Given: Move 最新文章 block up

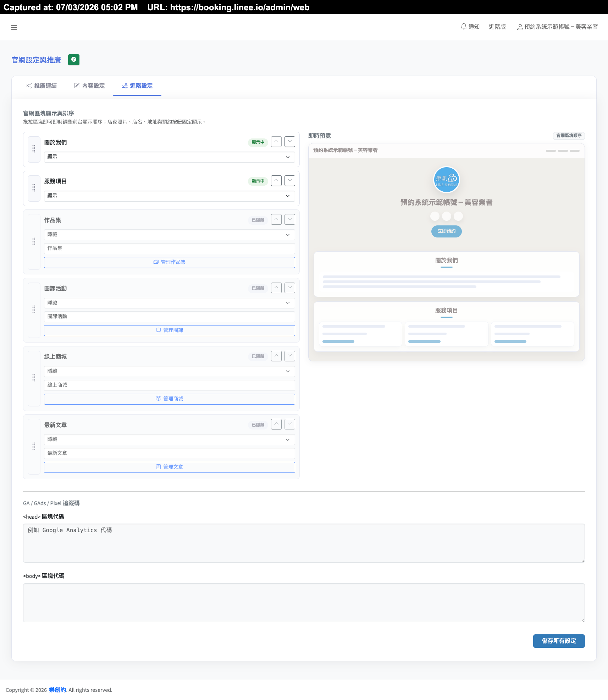Looking at the screenshot, I should 276,424.
